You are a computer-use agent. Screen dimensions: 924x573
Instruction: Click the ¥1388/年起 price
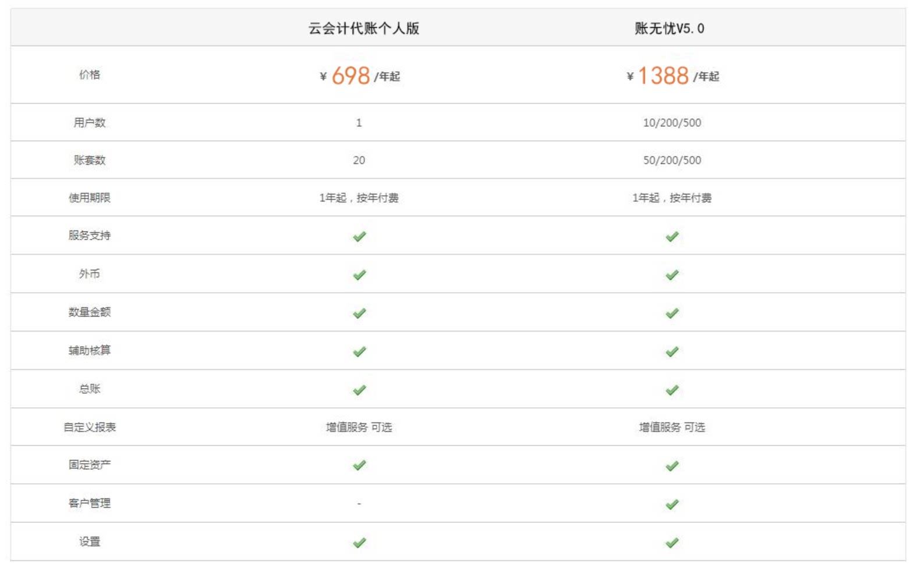click(672, 76)
